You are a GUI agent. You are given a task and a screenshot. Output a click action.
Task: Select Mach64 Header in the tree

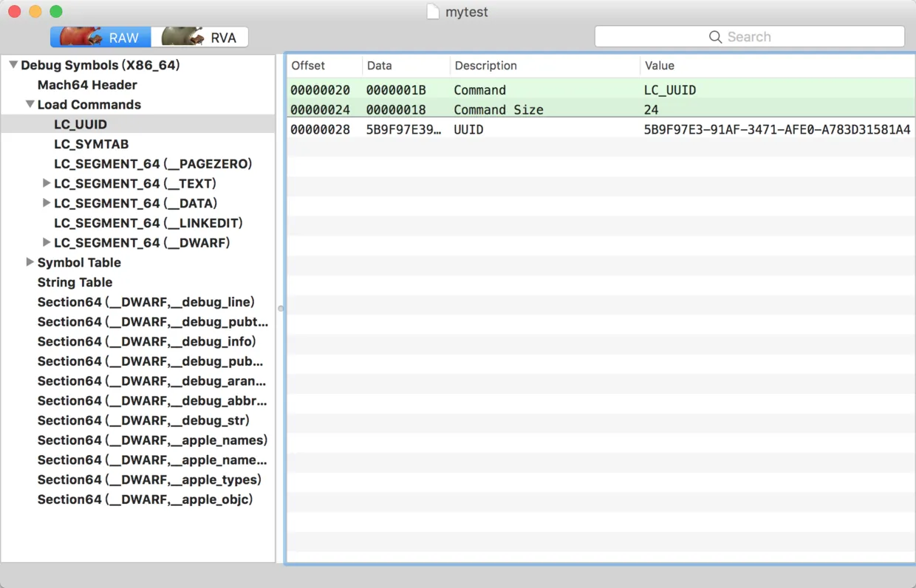point(87,85)
